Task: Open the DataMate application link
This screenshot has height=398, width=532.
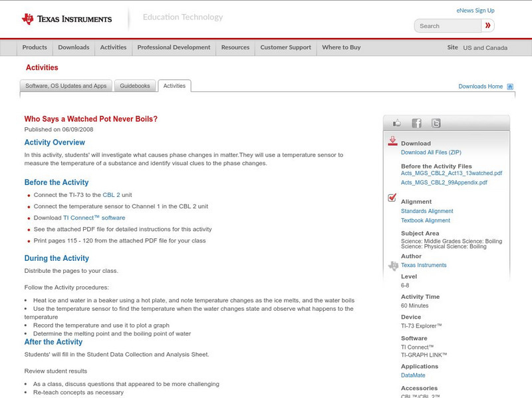Action: point(413,375)
